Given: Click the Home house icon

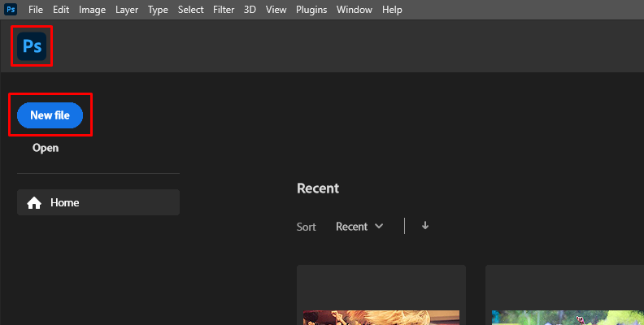Looking at the screenshot, I should [x=34, y=202].
